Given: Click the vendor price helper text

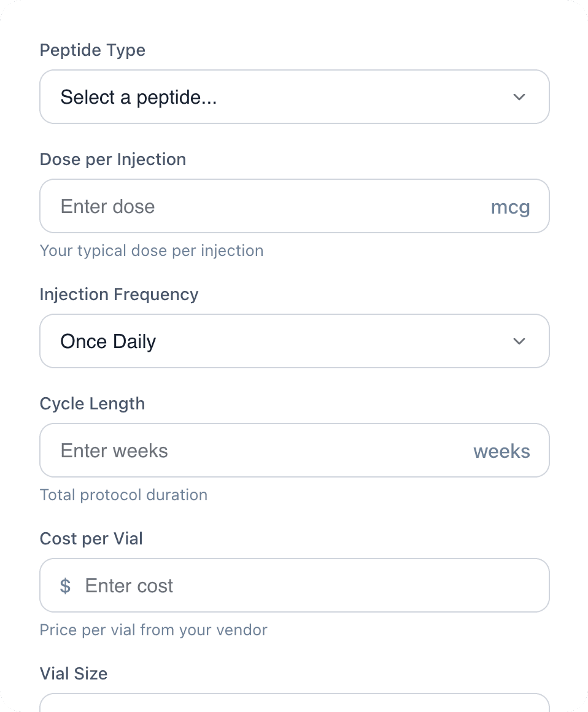Looking at the screenshot, I should pyautogui.click(x=153, y=630).
